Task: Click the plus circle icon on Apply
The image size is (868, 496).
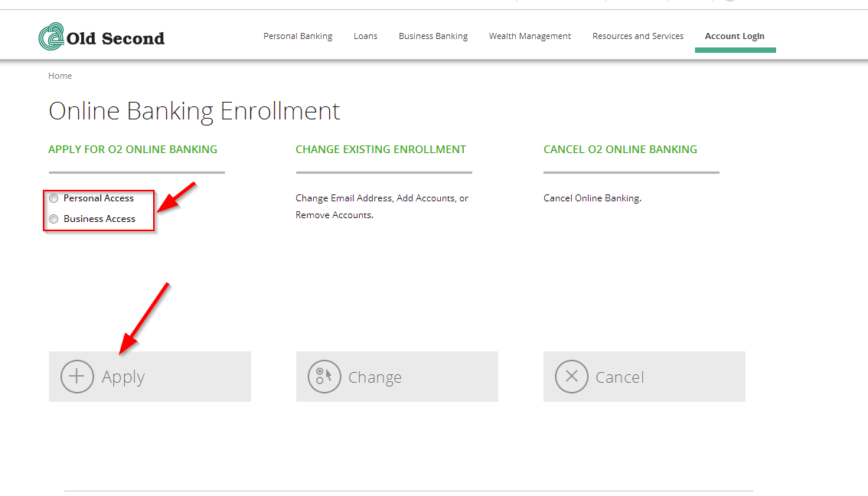Action: (77, 377)
